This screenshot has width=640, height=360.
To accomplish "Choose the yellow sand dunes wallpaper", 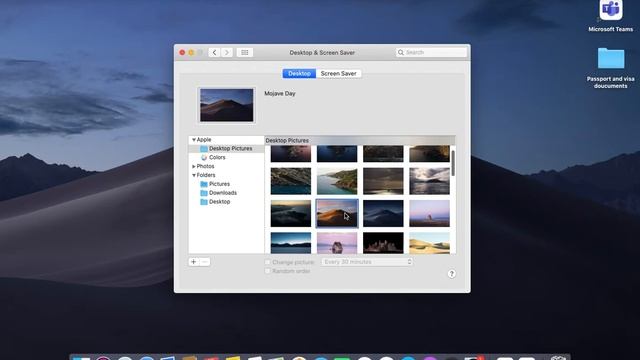I will [429, 243].
